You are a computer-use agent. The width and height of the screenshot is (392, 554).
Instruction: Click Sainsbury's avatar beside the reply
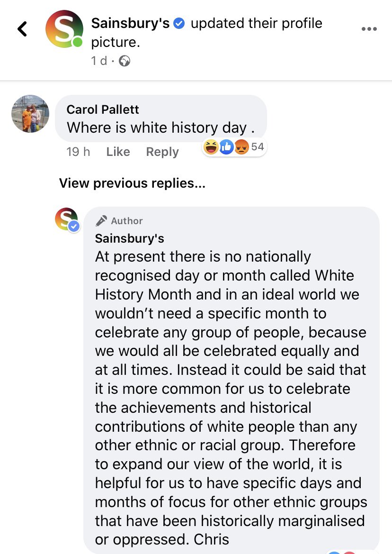[x=66, y=219]
